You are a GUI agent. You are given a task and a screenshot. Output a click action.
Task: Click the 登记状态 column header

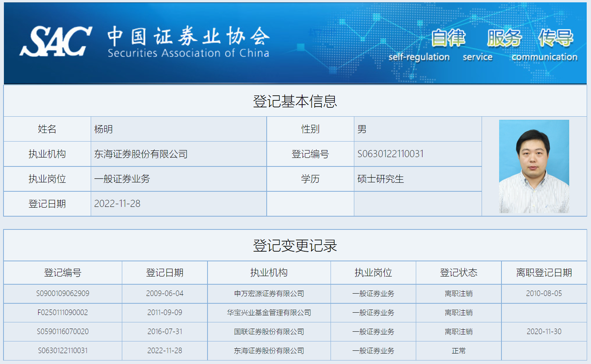(459, 273)
